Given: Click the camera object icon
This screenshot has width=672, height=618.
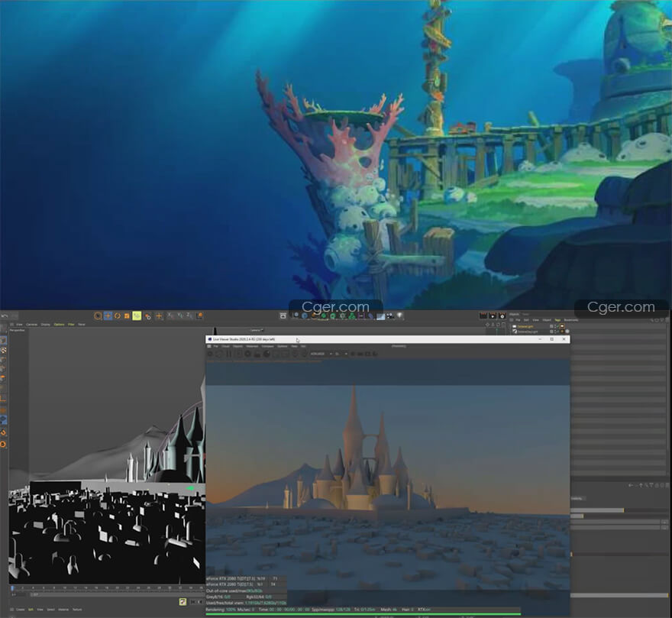Looking at the screenshot, I should coord(390,316).
